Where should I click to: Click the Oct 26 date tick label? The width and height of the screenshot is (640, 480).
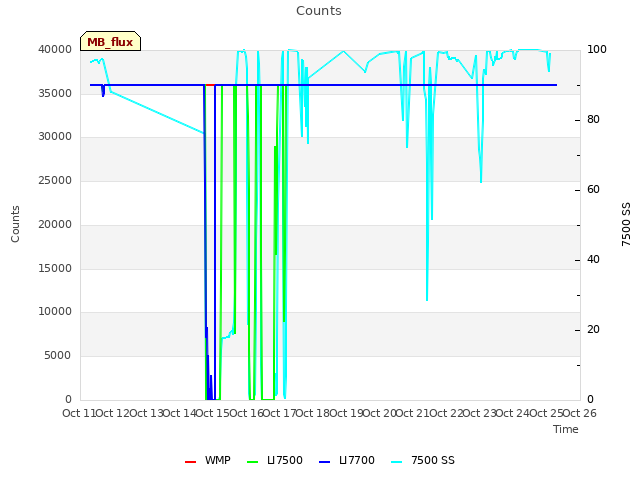click(x=580, y=413)
